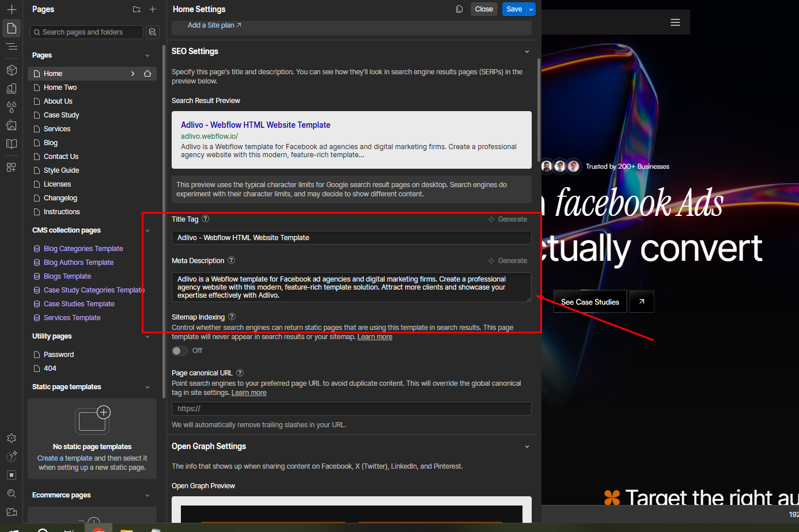Open the Navigator panel icon

point(12,47)
